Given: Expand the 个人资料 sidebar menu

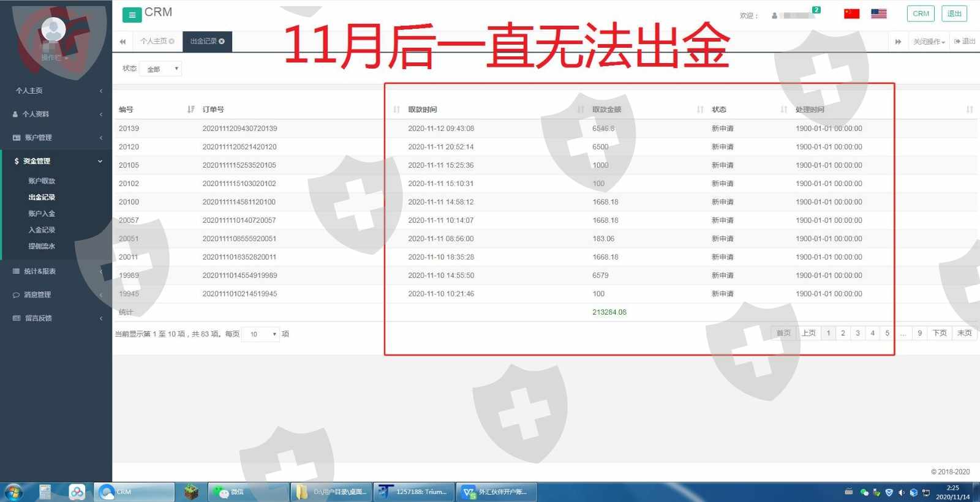Looking at the screenshot, I should click(x=56, y=114).
